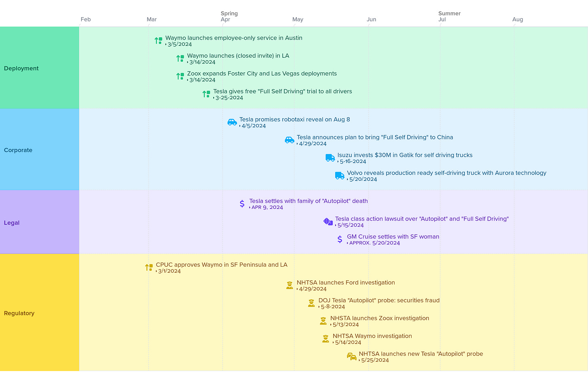Click dollar icon for GM Cruise settlement
The image size is (588, 379).
pos(340,240)
